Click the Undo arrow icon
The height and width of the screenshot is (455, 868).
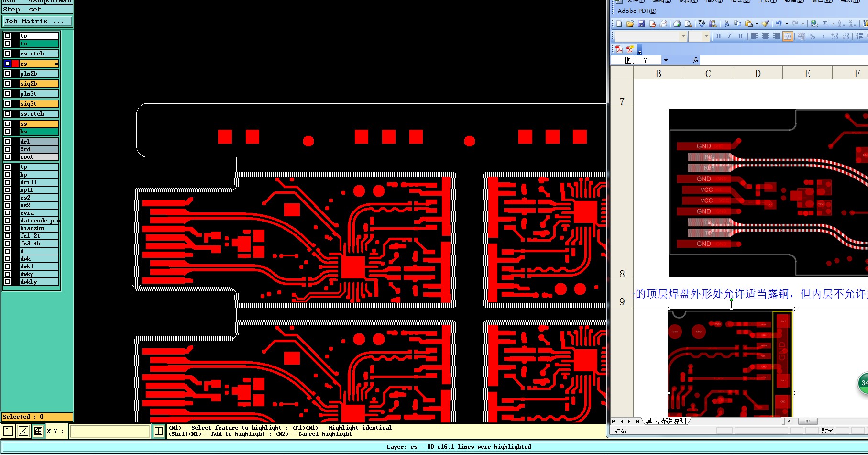(x=779, y=23)
